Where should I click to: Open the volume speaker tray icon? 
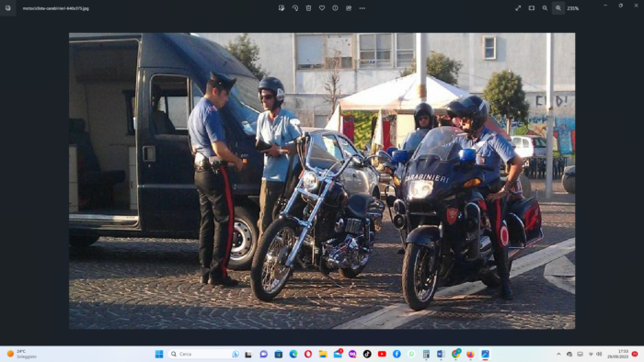pyautogui.click(x=599, y=355)
